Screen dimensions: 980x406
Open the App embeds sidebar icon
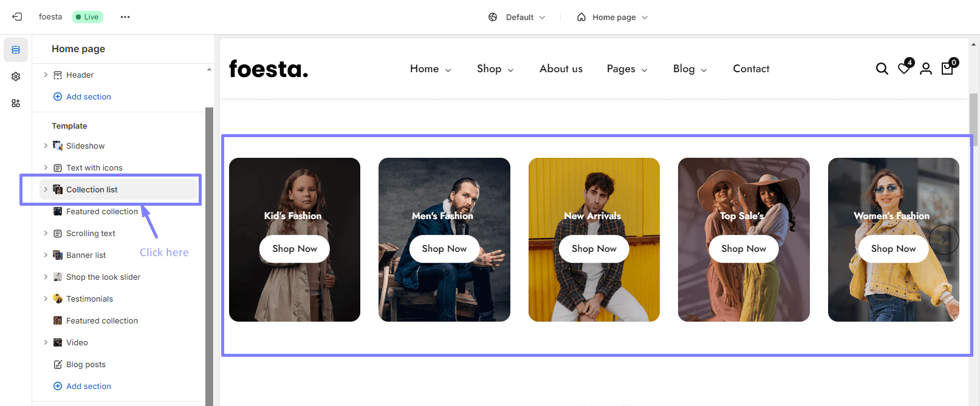click(x=16, y=103)
